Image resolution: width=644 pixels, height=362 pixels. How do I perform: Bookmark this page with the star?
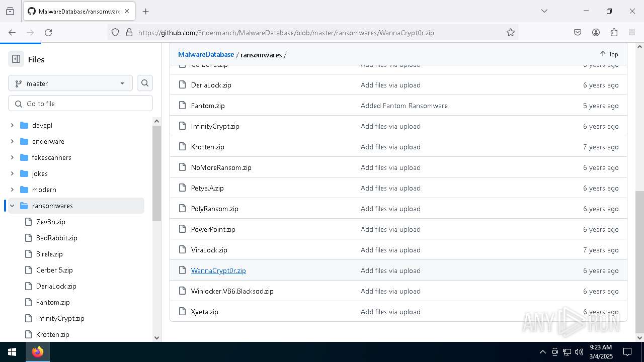[x=511, y=32]
